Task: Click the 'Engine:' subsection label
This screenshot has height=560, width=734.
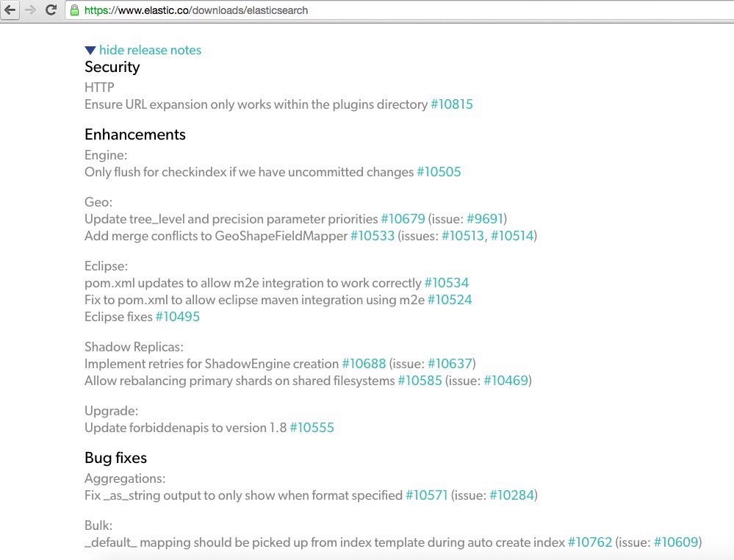Action: [x=106, y=156]
